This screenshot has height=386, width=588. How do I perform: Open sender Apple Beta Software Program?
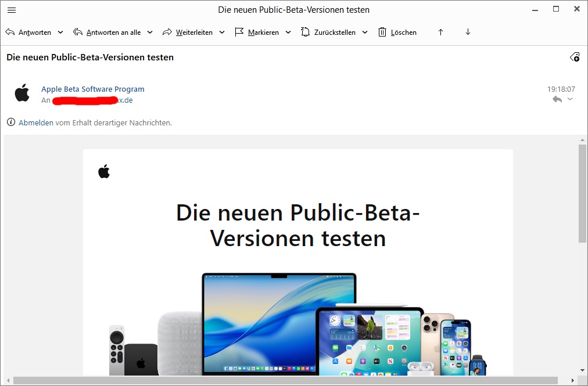point(92,89)
